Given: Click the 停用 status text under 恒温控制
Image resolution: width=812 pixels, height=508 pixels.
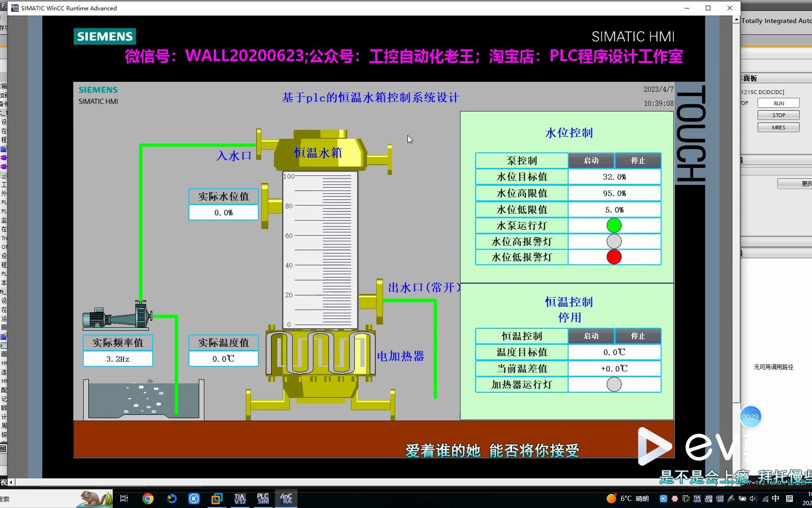Looking at the screenshot, I should [570, 317].
